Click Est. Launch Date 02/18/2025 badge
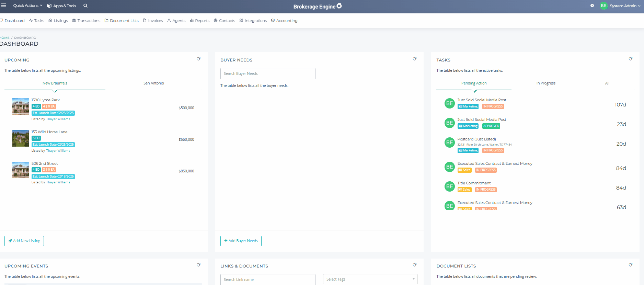 click(53, 176)
